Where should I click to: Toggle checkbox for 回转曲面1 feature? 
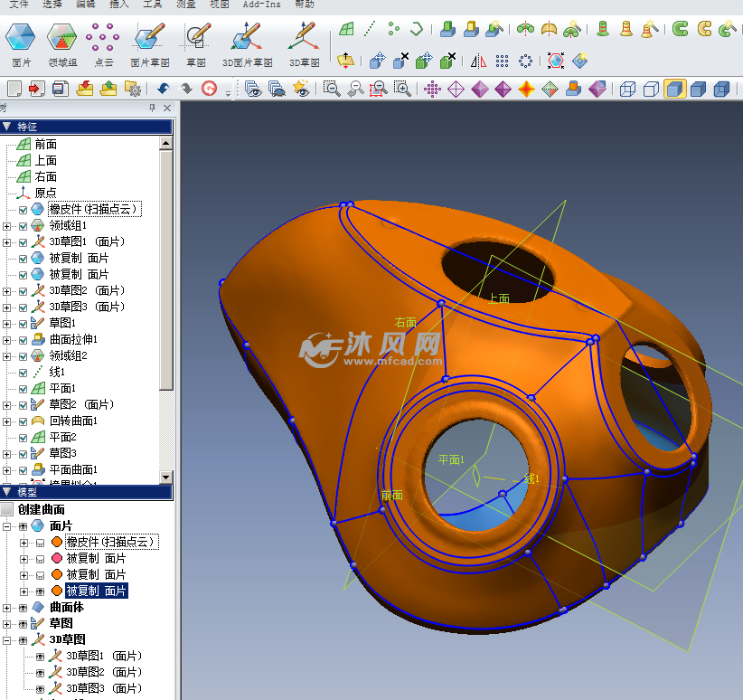point(24,421)
